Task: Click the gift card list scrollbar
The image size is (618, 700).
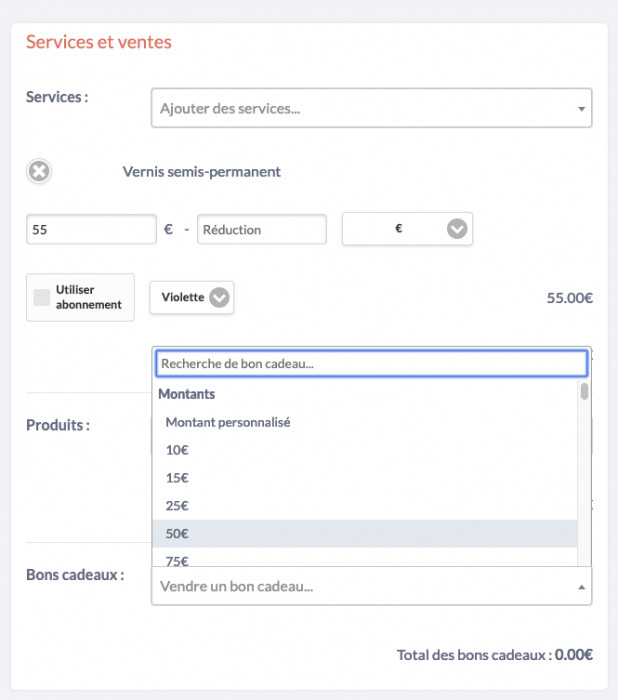Action: tap(585, 391)
